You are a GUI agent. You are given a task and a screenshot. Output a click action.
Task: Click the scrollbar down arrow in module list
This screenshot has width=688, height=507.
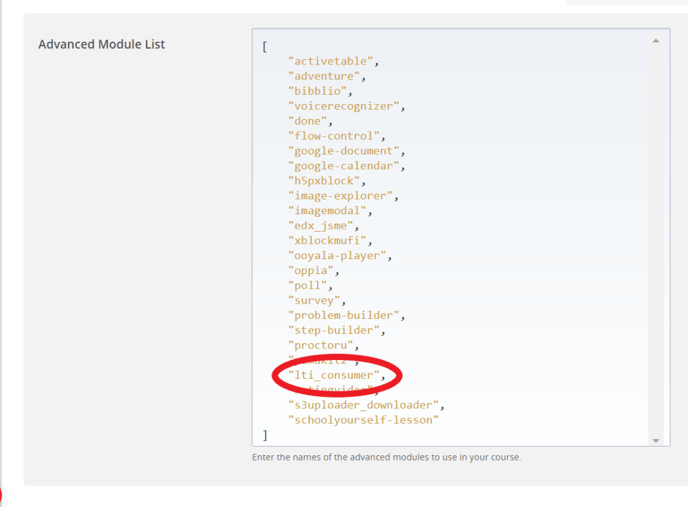pyautogui.click(x=656, y=440)
